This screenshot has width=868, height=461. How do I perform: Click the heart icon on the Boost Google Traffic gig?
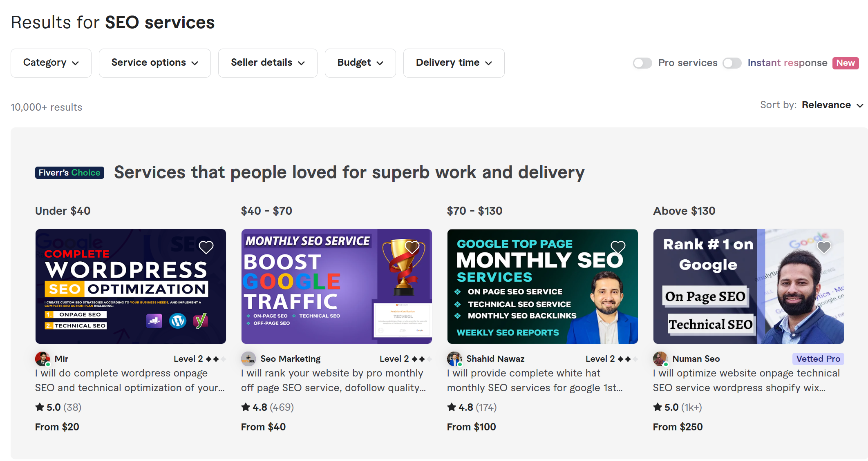click(x=412, y=247)
